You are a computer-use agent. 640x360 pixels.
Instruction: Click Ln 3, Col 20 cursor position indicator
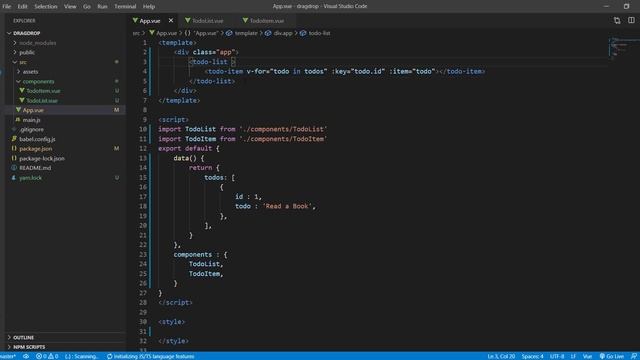[x=501, y=356]
